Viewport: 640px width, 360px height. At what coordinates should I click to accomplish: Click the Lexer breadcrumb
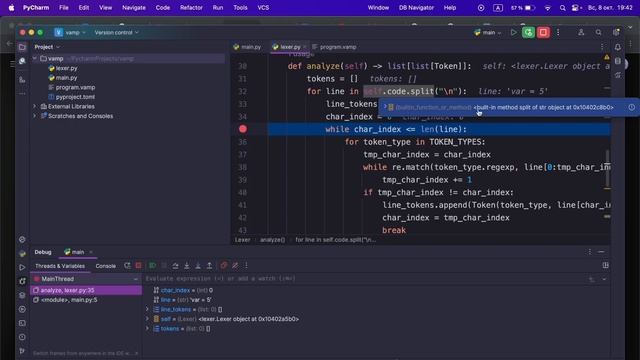click(242, 240)
